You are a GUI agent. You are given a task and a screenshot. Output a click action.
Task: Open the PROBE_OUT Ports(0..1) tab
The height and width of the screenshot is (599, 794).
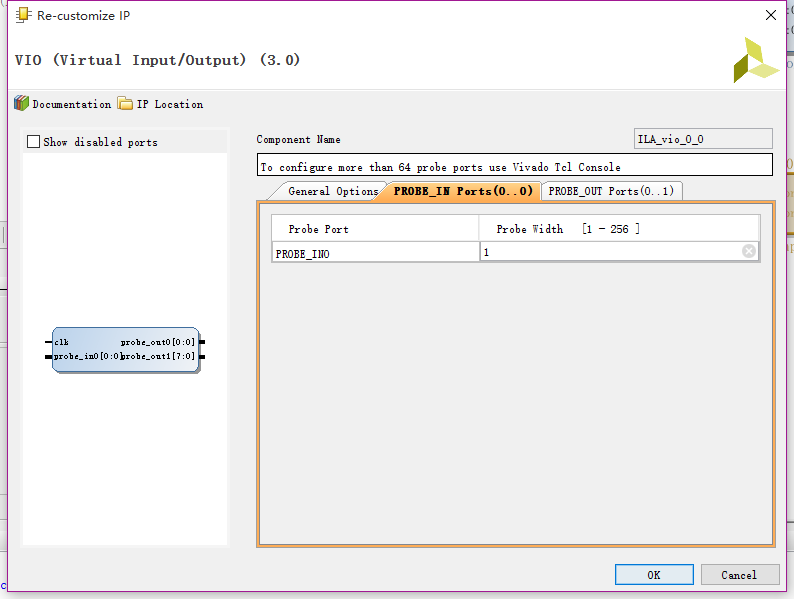click(611, 191)
